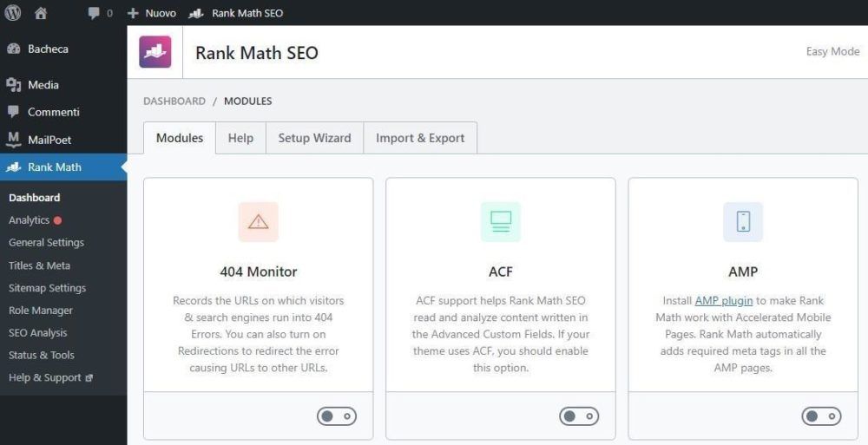Click the AMP module title
The width and height of the screenshot is (868, 445).
point(743,272)
